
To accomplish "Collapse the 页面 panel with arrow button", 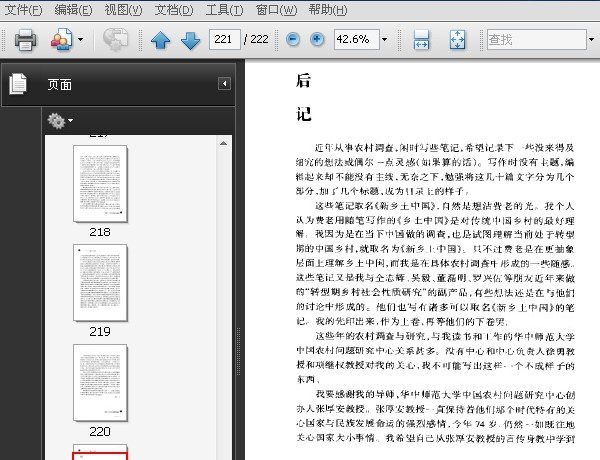I will [x=224, y=83].
